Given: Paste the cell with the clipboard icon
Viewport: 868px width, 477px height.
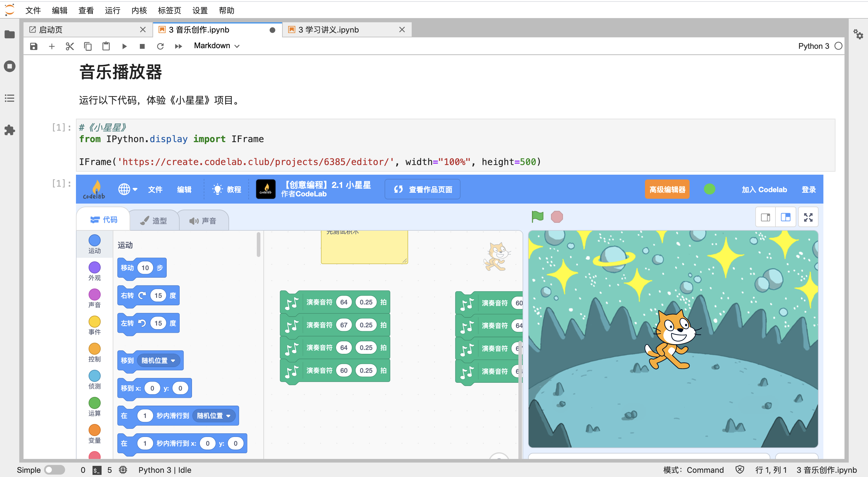Looking at the screenshot, I should (106, 46).
